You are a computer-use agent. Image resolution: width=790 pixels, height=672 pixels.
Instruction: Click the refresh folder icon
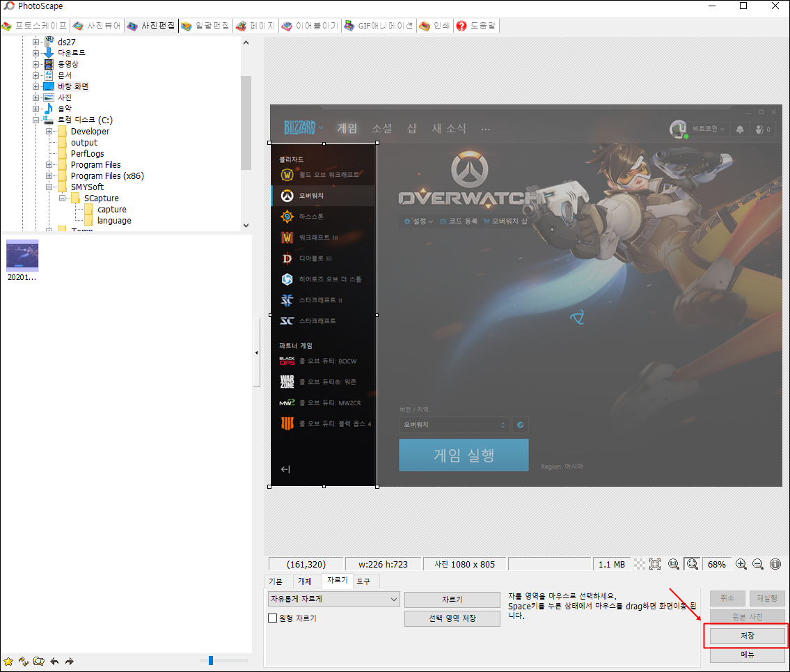[24, 662]
